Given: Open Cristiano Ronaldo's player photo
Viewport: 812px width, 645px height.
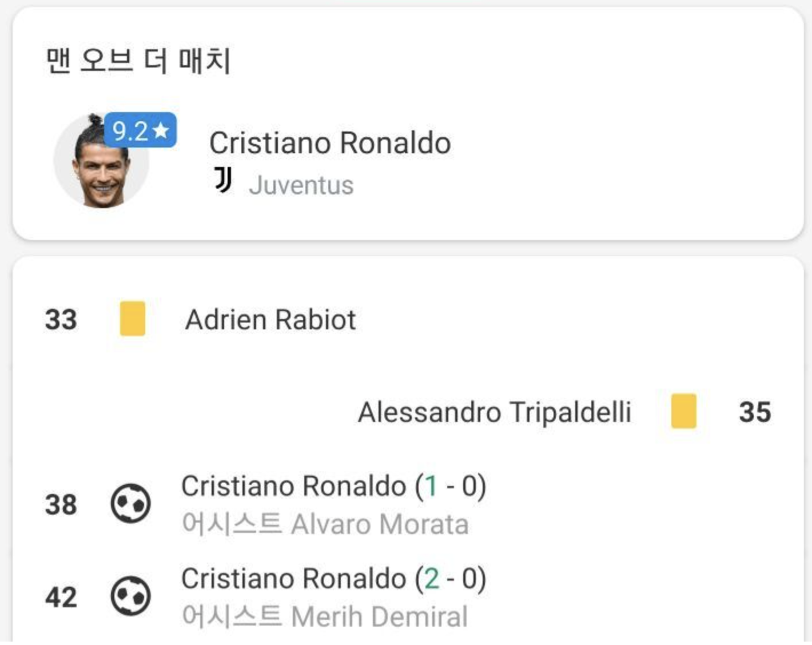Looking at the screenshot, I should pos(102,160).
